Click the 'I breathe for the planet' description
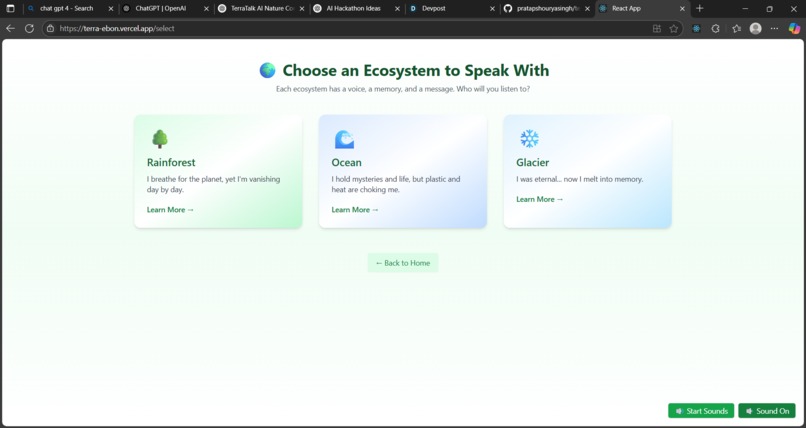Screen dimensions: 806x428 pos(213,184)
